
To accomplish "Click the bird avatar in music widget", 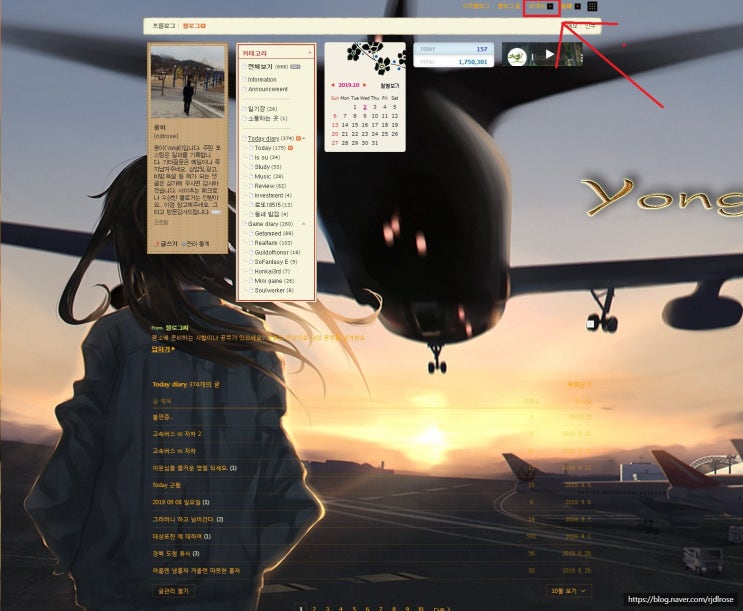I will click(x=517, y=57).
